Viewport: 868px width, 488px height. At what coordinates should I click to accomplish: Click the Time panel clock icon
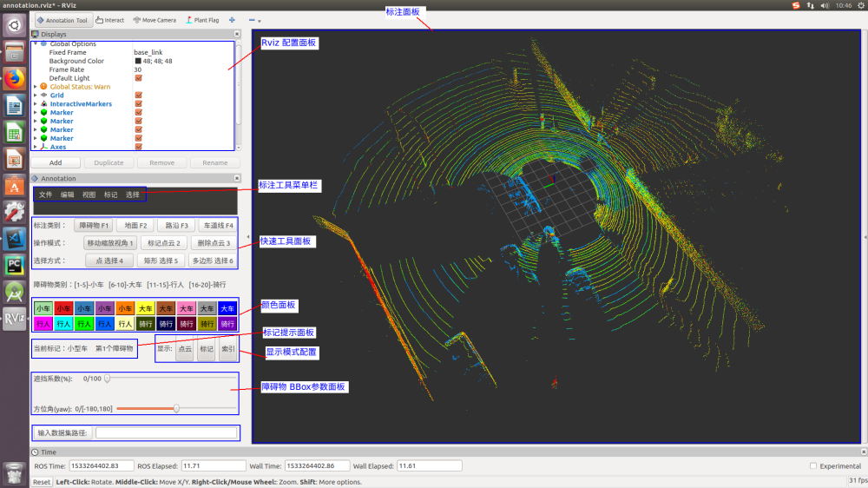(35, 452)
